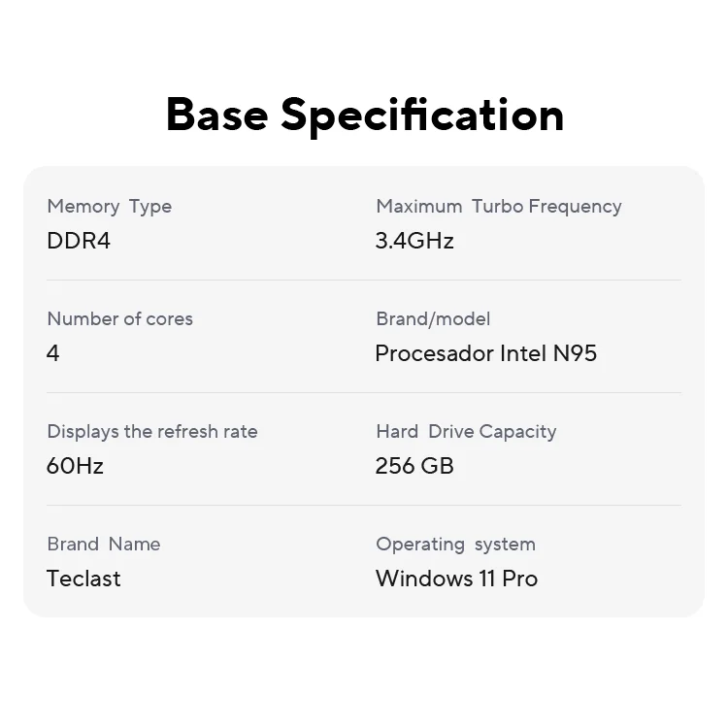Click the Base Specification heading
This screenshot has width=728, height=728.
pyautogui.click(x=364, y=114)
